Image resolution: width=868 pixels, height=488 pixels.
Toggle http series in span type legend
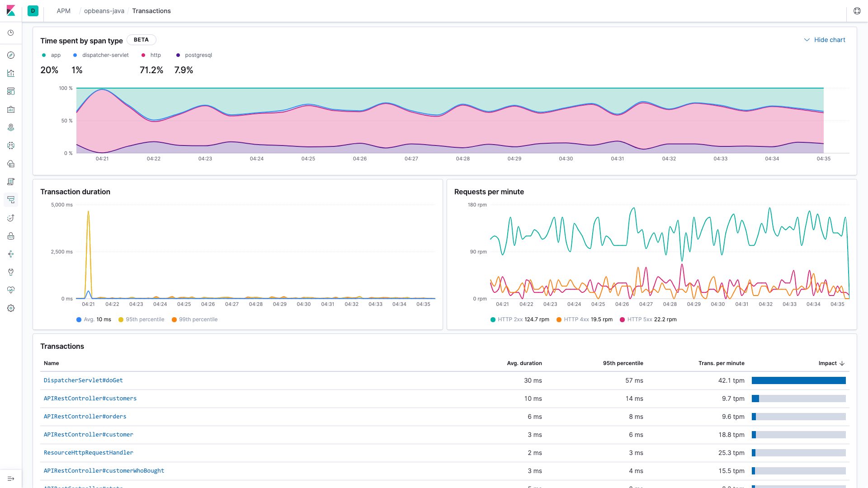coord(151,55)
